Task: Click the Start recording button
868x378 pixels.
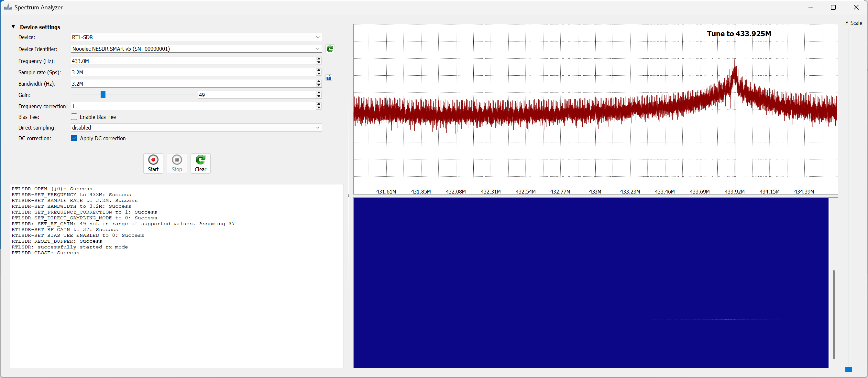Action: (153, 163)
